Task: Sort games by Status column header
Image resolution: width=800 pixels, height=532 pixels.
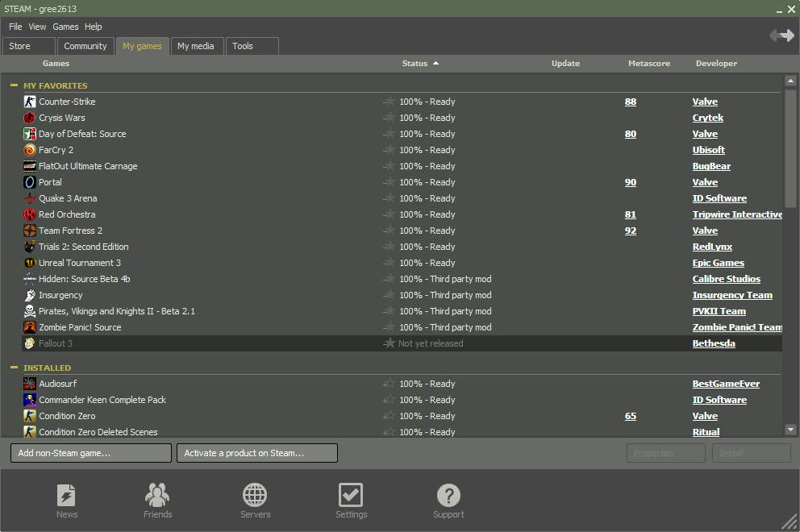Action: tap(415, 64)
